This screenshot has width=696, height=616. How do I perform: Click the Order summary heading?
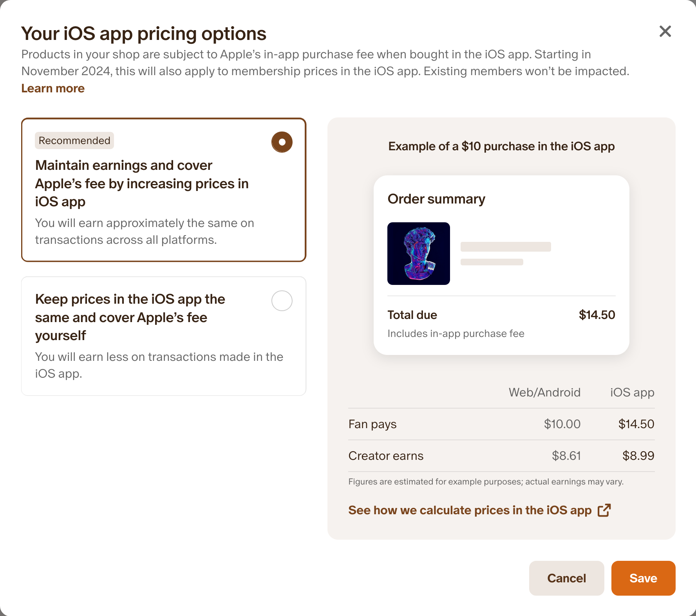[436, 199]
